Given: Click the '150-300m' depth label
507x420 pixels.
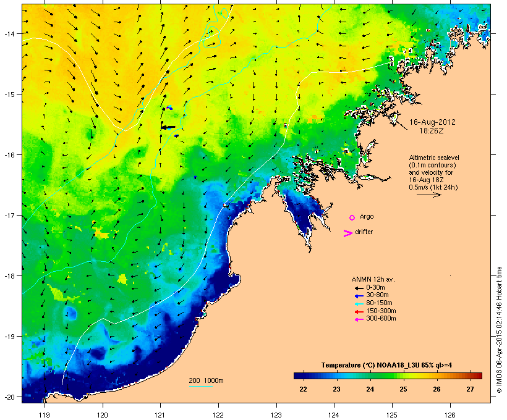Looking at the screenshot, I should [x=381, y=311].
